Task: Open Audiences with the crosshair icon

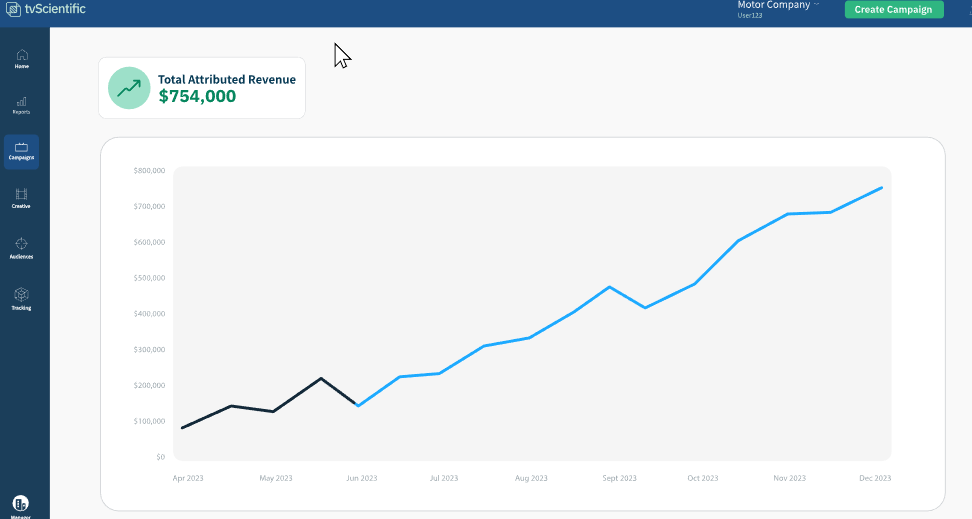Action: point(22,244)
